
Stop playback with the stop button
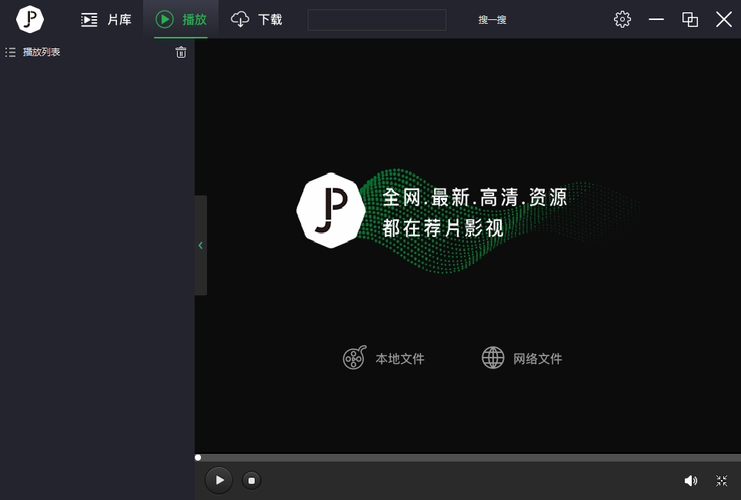252,480
